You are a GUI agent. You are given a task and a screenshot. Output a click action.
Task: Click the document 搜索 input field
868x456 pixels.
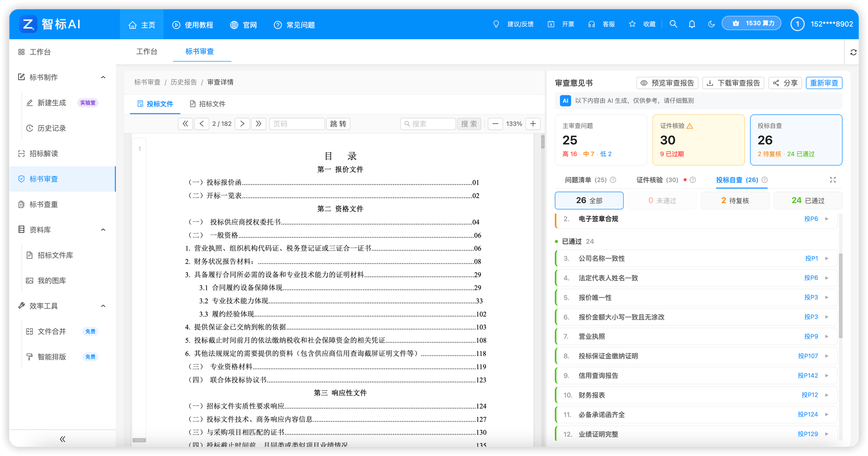pos(428,124)
